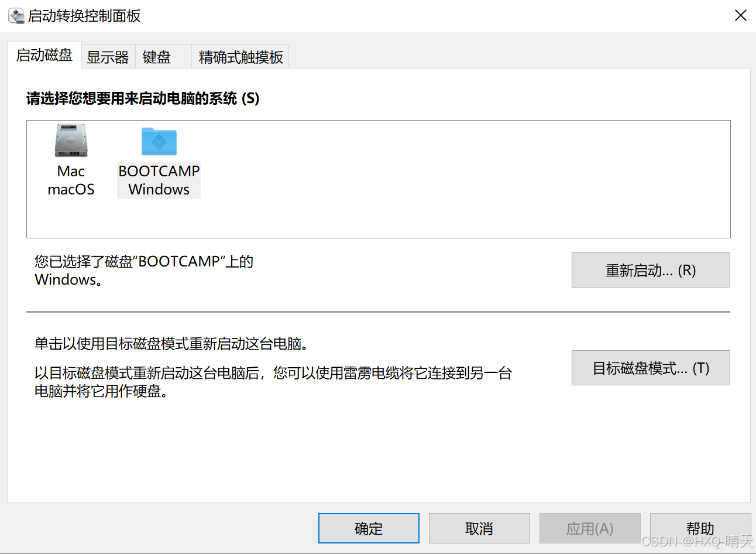Open 帮助 help button
Image resolution: width=756 pixels, height=554 pixels.
pyautogui.click(x=700, y=528)
